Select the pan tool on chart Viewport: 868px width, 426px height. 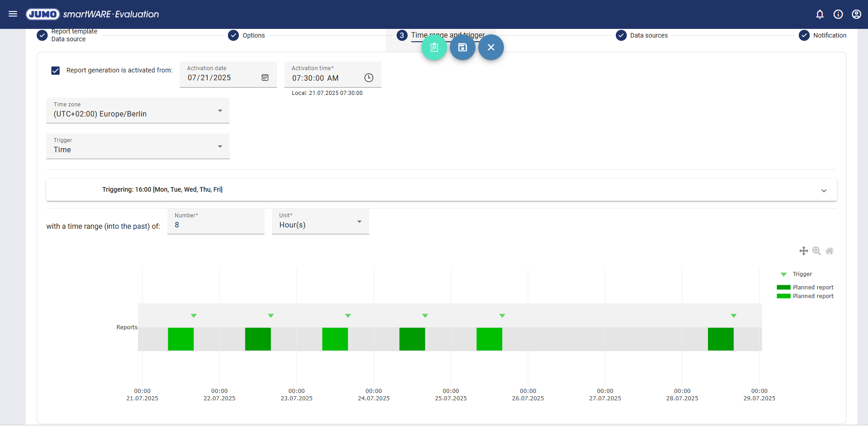tap(803, 251)
